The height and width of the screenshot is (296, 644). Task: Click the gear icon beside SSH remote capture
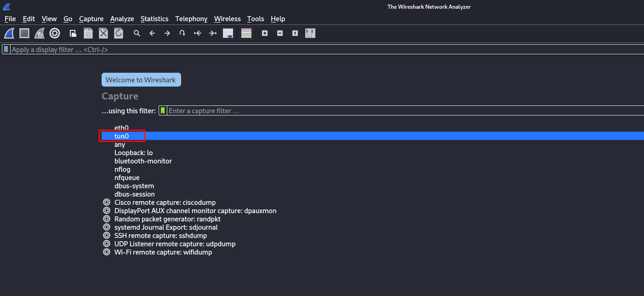pyautogui.click(x=107, y=236)
